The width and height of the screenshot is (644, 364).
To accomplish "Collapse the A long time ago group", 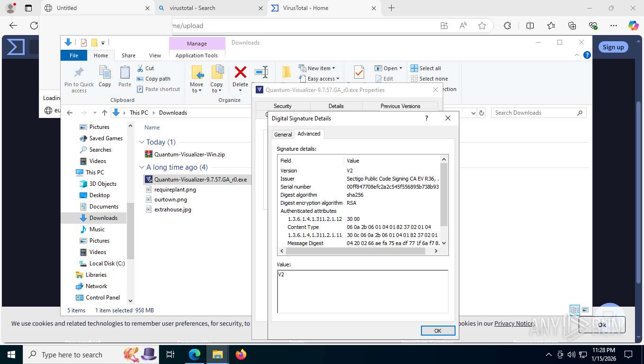I will (142, 167).
